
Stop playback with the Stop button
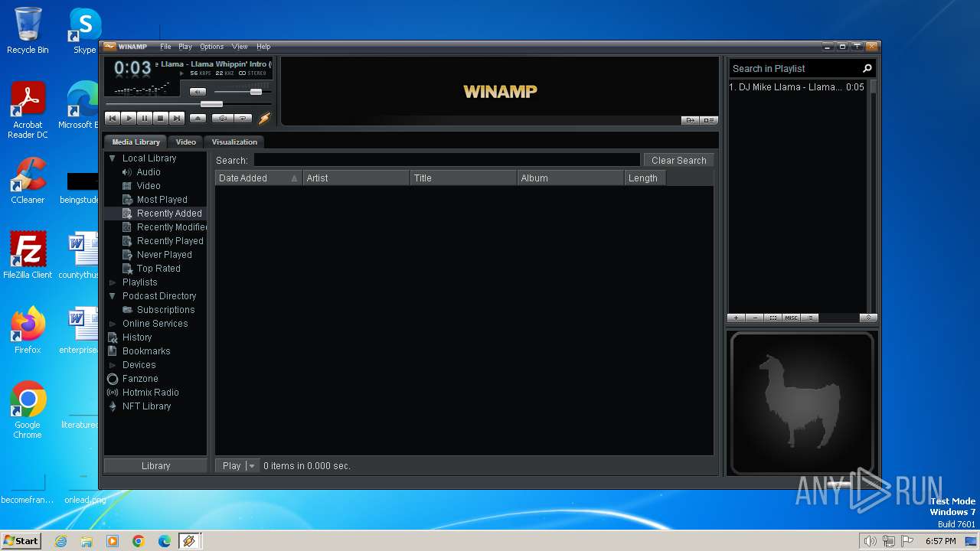(x=161, y=118)
